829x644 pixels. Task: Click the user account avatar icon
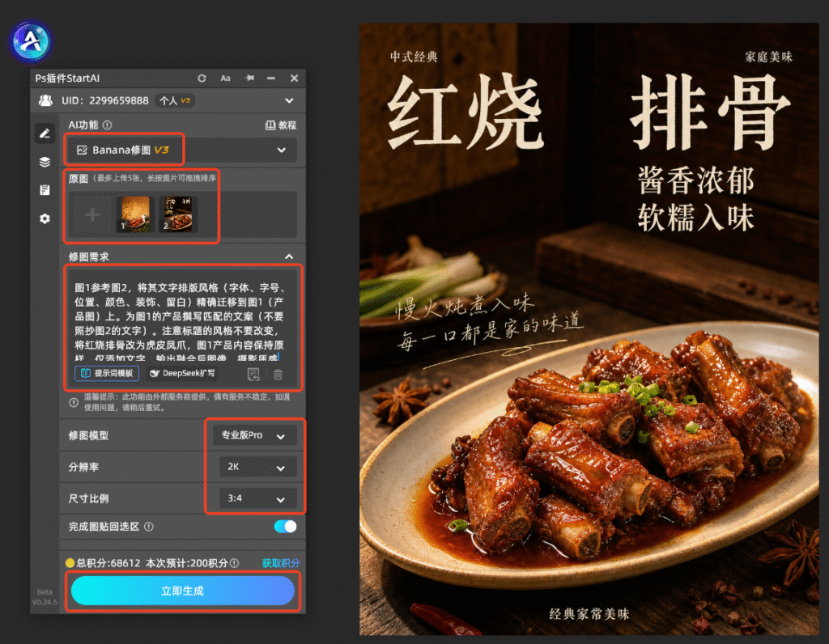pos(46,100)
